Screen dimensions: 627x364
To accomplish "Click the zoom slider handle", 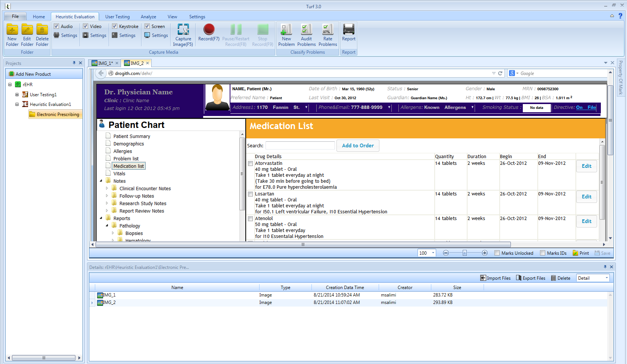I will 465,253.
